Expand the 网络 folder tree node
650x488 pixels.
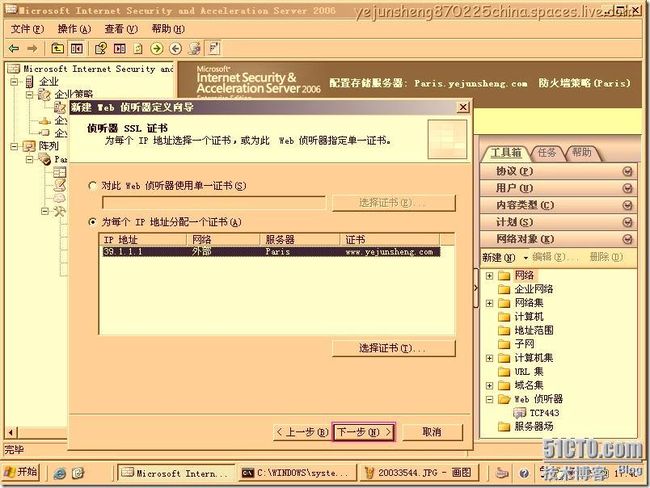pyautogui.click(x=489, y=276)
